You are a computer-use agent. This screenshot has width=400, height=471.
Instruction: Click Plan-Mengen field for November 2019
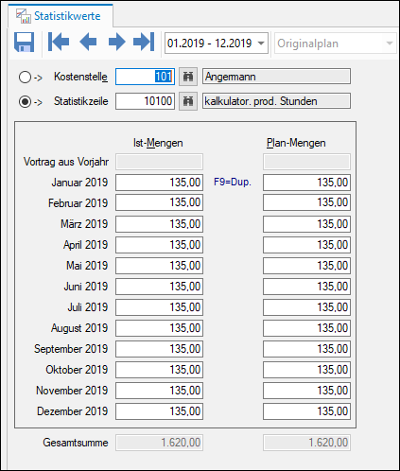click(x=307, y=390)
